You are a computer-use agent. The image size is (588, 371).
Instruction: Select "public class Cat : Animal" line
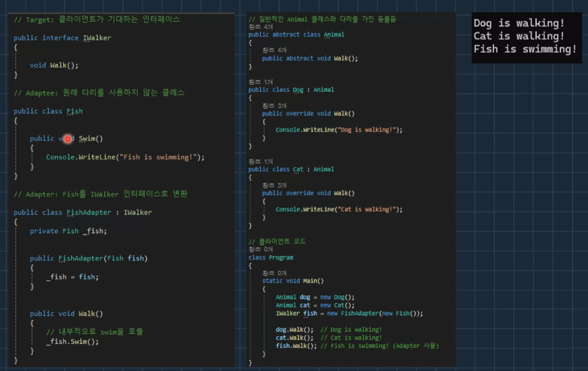291,169
